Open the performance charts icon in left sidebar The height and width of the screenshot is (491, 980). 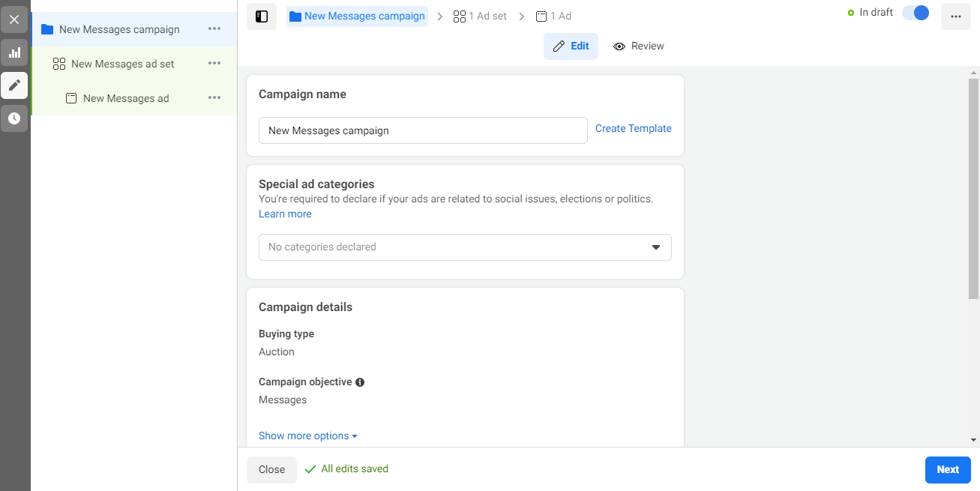[14, 52]
